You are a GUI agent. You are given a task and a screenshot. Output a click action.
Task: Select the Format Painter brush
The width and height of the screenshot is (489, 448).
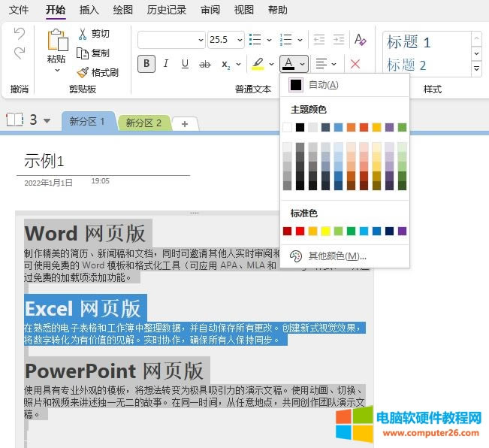(83, 73)
